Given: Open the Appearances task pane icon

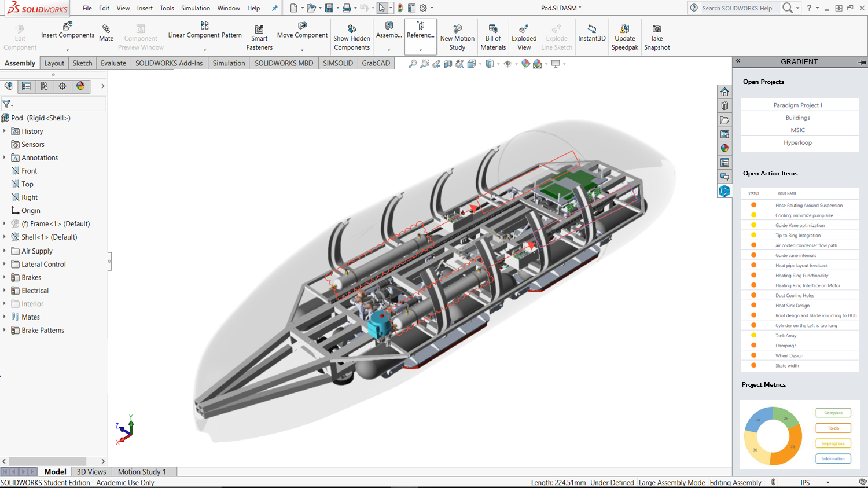Looking at the screenshot, I should [724, 148].
